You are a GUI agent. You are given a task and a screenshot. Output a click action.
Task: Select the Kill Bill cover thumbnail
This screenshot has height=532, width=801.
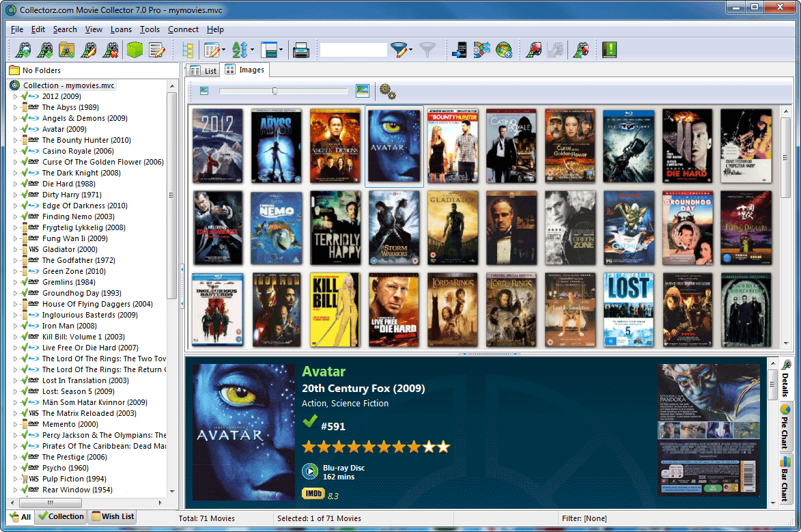click(x=335, y=309)
